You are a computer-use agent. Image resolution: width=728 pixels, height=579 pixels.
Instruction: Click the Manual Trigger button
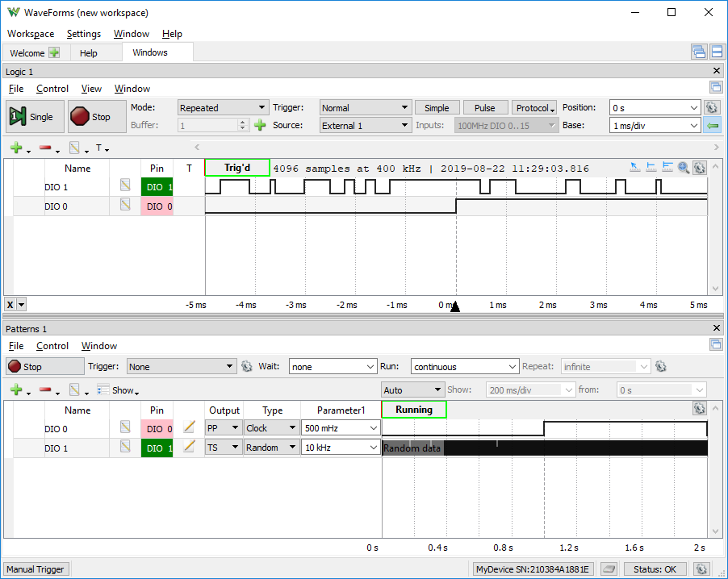click(x=36, y=569)
